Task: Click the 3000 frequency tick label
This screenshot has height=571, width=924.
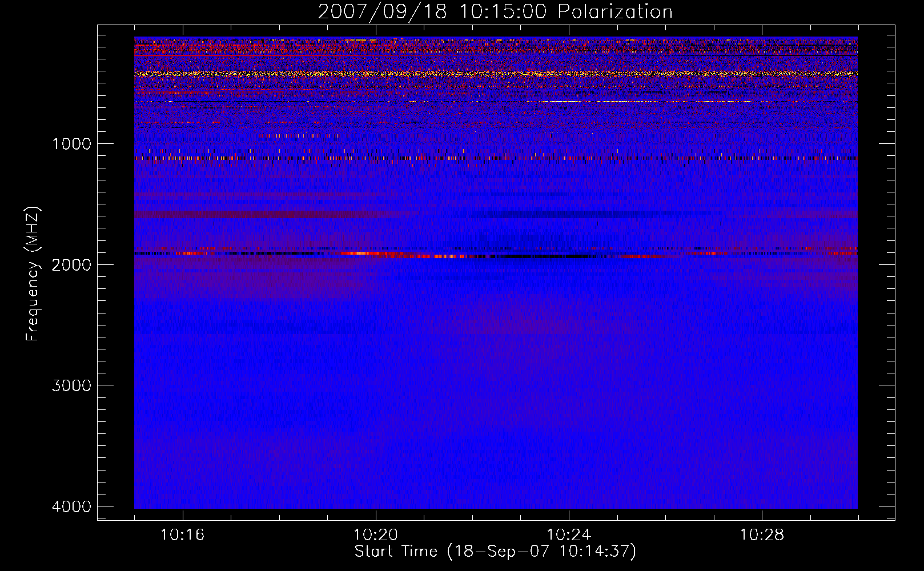Action: click(71, 385)
